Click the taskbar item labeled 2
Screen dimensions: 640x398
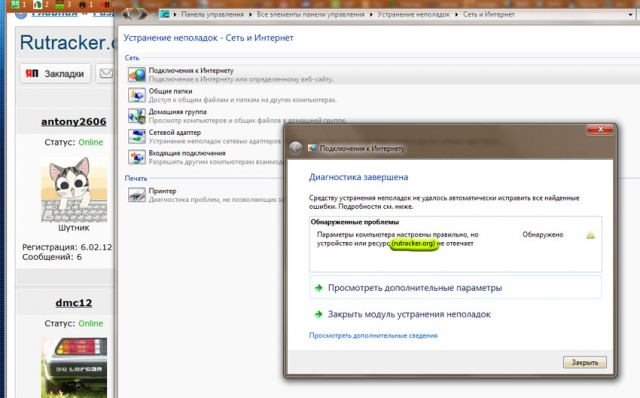tap(41, 4)
